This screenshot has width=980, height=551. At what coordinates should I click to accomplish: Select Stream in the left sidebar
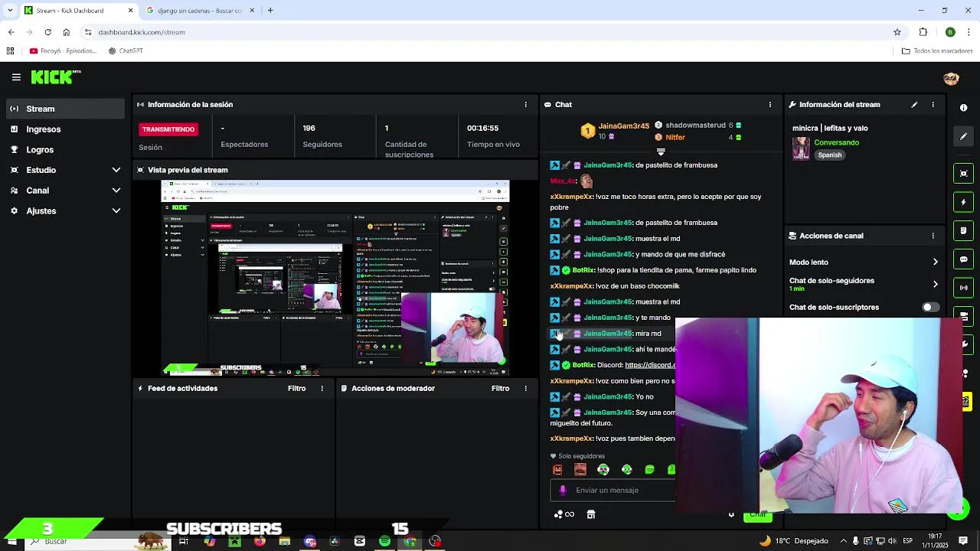[x=67, y=109]
